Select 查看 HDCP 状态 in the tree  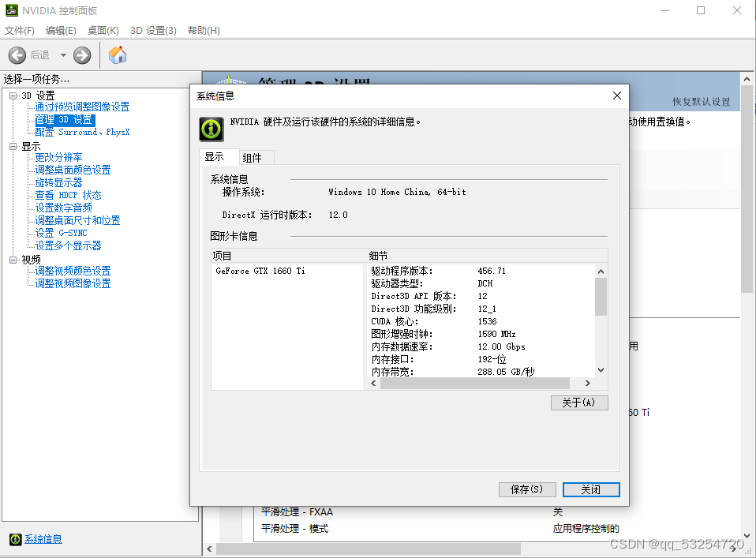tap(68, 195)
